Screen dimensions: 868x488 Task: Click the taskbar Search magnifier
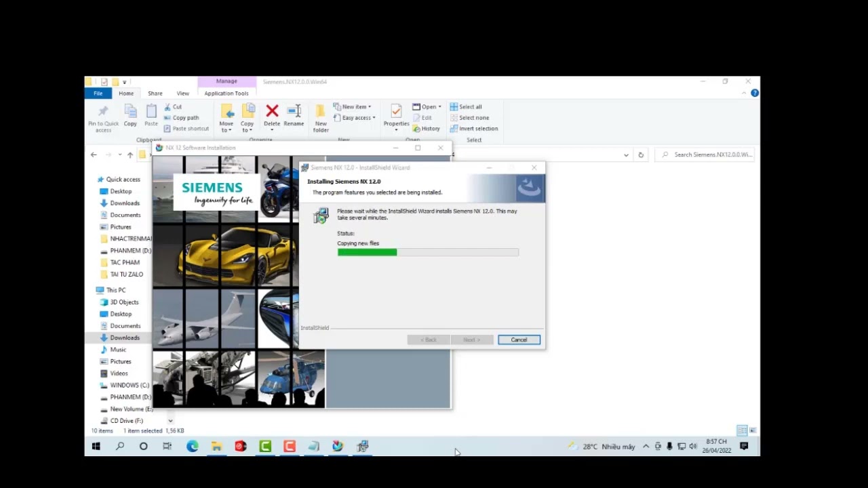(x=120, y=446)
